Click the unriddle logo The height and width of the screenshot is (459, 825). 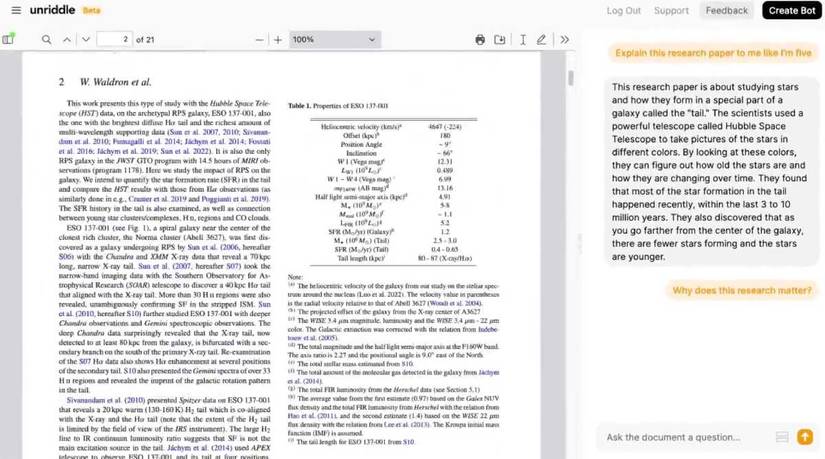(x=52, y=10)
